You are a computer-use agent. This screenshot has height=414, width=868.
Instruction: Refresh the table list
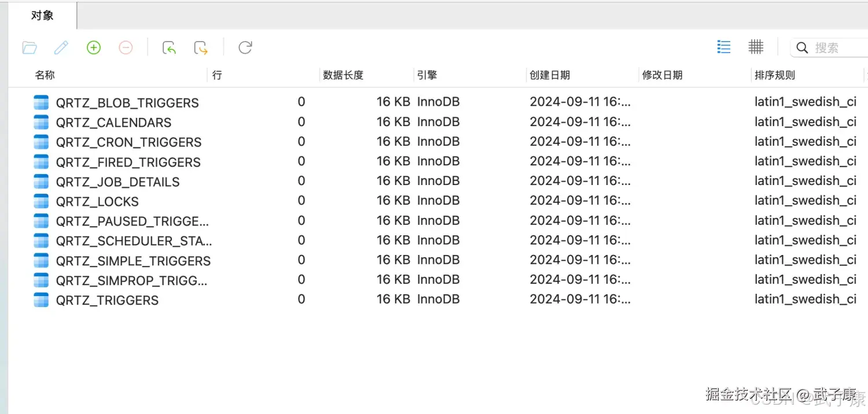245,47
